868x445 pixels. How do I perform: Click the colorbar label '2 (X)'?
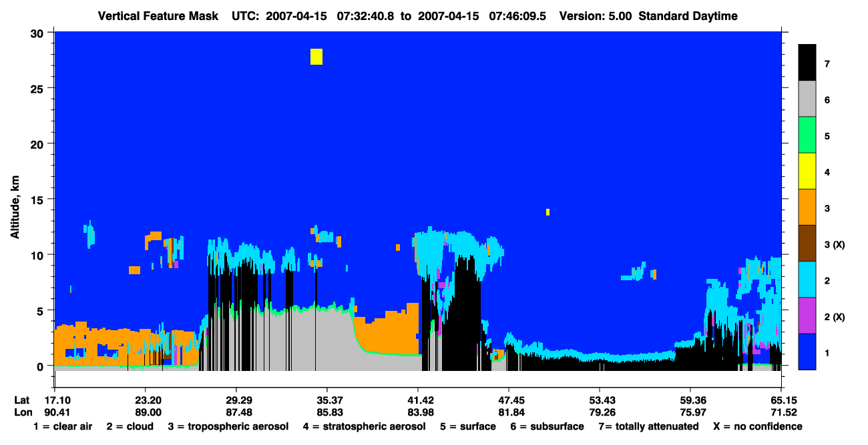click(835, 317)
